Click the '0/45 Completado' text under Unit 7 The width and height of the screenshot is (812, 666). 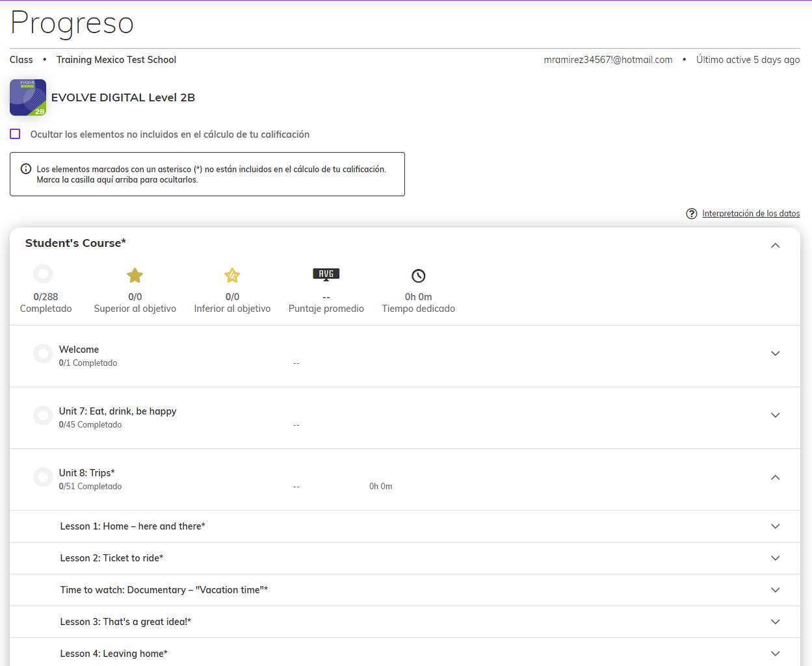point(90,425)
